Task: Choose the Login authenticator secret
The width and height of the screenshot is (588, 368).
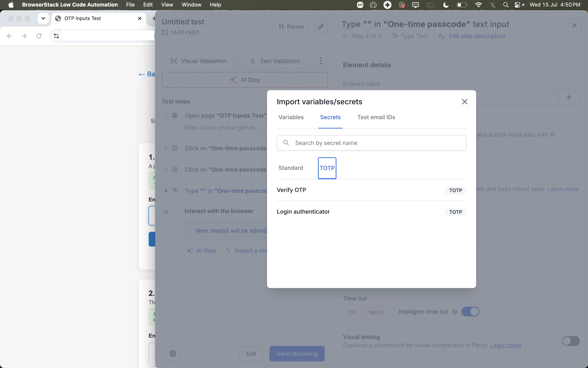Action: click(371, 212)
